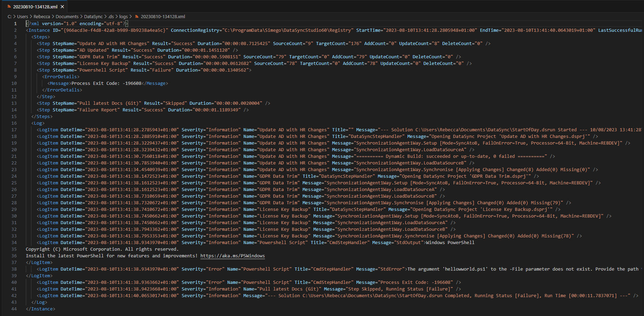644x316 pixels.
Task: Click Severity="Error" on line 38
Action: coord(203,269)
